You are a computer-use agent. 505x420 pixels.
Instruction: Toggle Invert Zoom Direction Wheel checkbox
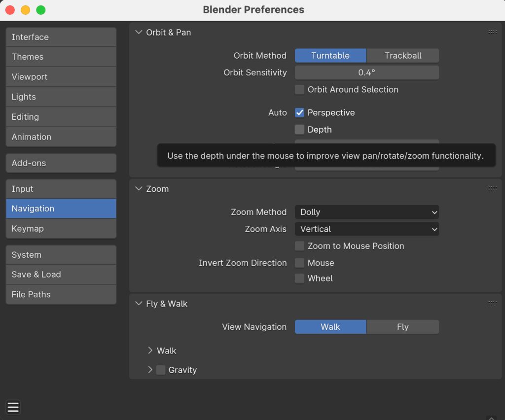pyautogui.click(x=299, y=279)
